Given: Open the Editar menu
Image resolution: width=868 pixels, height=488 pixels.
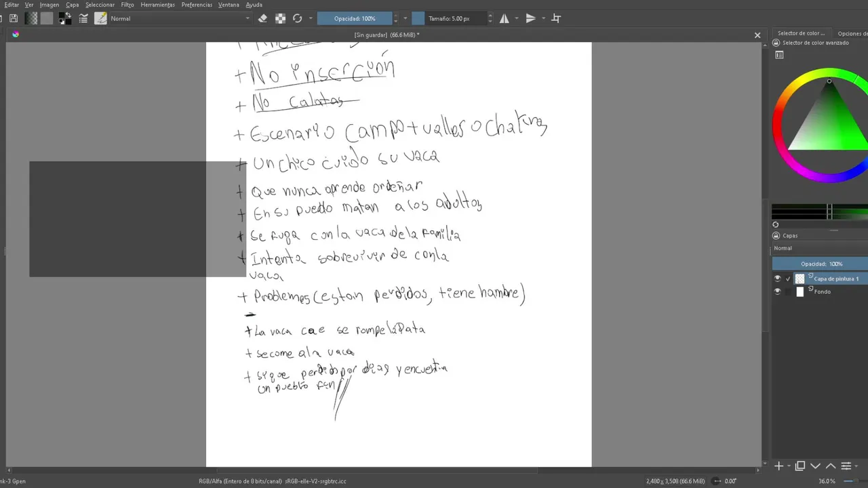Looking at the screenshot, I should coord(12,5).
